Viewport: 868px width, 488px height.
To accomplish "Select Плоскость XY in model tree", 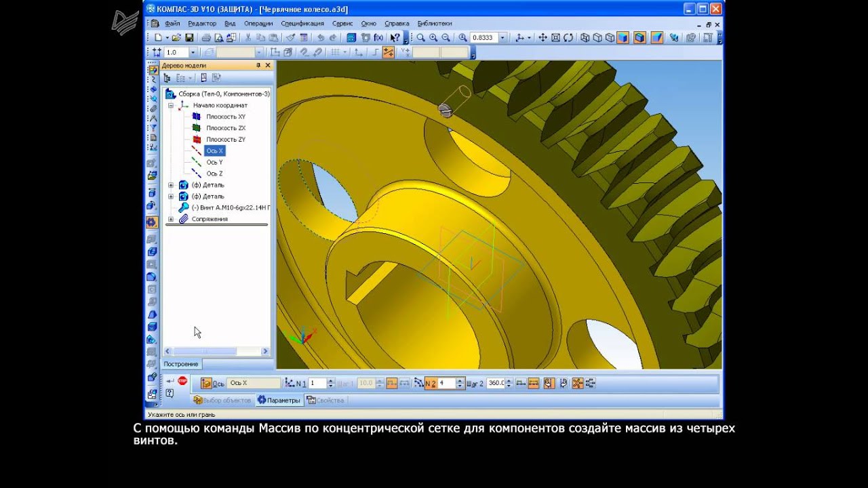I will 226,117.
